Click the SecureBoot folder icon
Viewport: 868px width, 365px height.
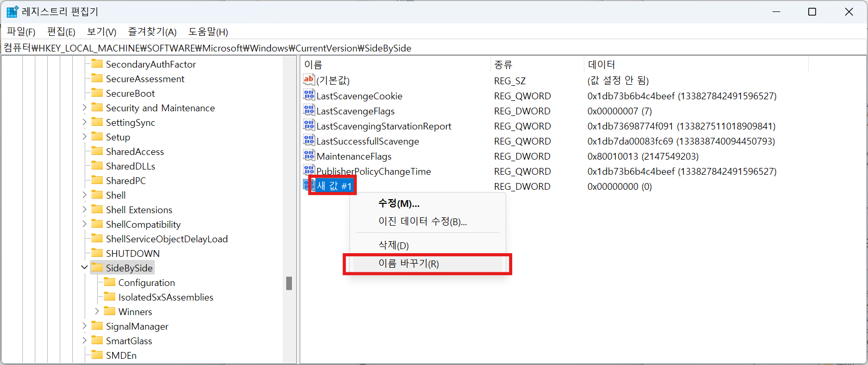[97, 93]
